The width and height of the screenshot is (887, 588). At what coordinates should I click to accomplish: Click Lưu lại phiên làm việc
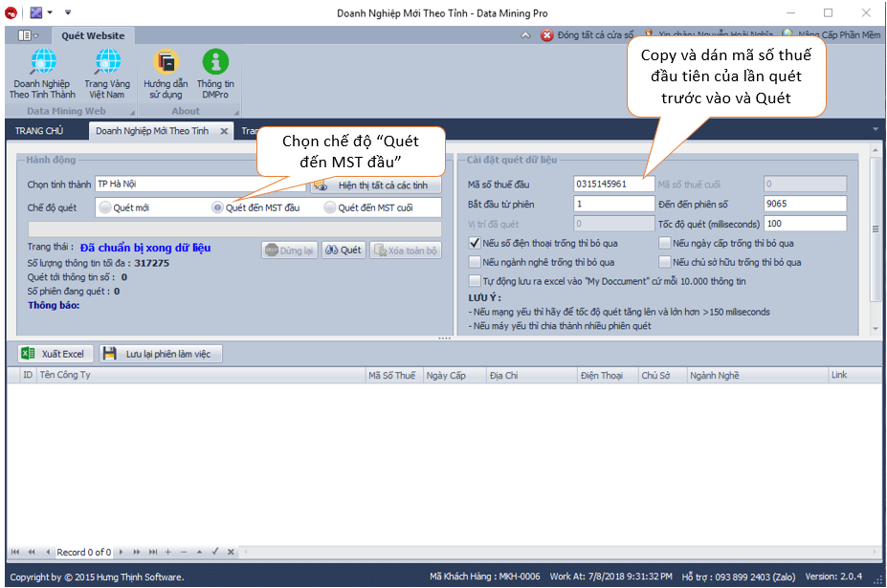point(161,354)
